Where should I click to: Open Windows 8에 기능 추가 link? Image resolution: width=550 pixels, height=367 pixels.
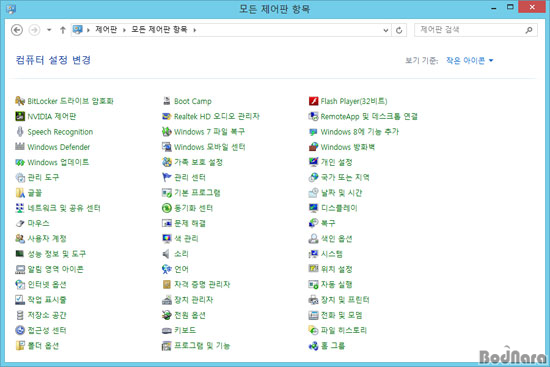[360, 132]
